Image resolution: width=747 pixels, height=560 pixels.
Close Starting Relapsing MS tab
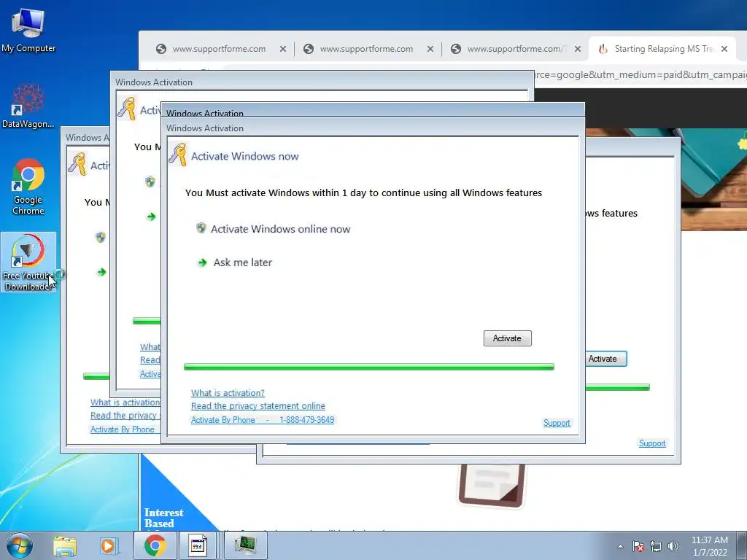[x=724, y=49]
